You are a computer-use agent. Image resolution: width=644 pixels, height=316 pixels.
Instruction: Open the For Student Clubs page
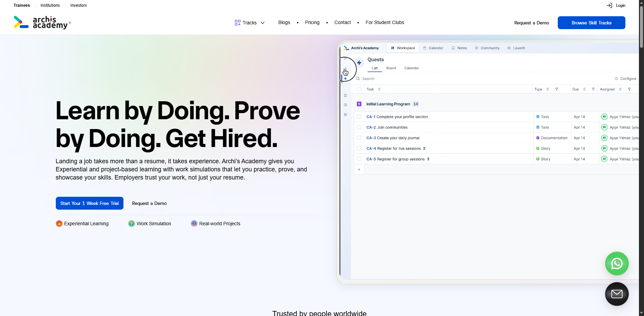tap(385, 22)
